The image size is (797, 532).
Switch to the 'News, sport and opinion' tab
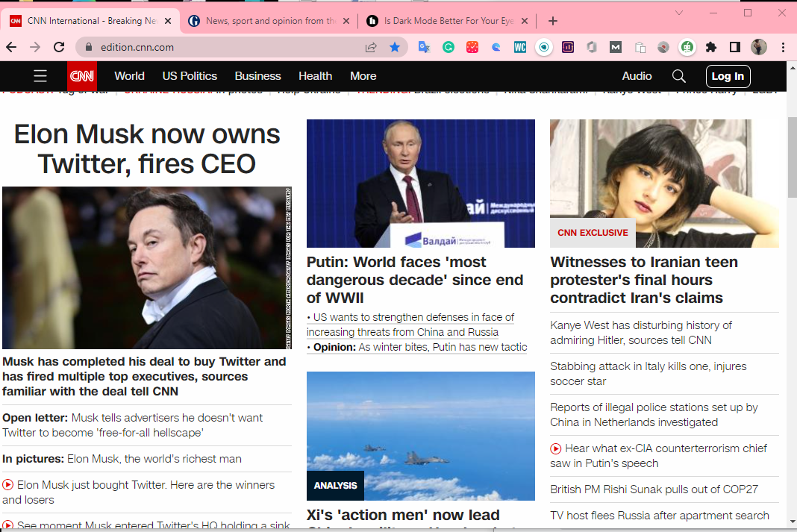(269, 21)
